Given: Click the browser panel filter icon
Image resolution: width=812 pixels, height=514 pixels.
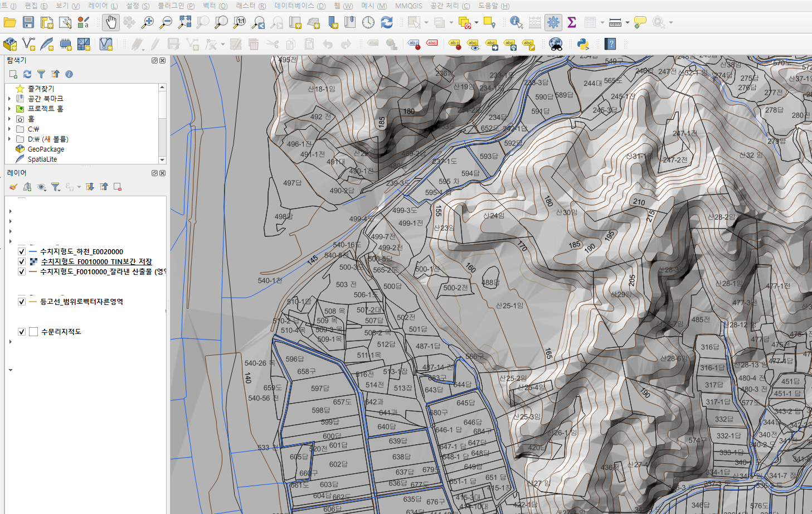Looking at the screenshot, I should [x=41, y=74].
